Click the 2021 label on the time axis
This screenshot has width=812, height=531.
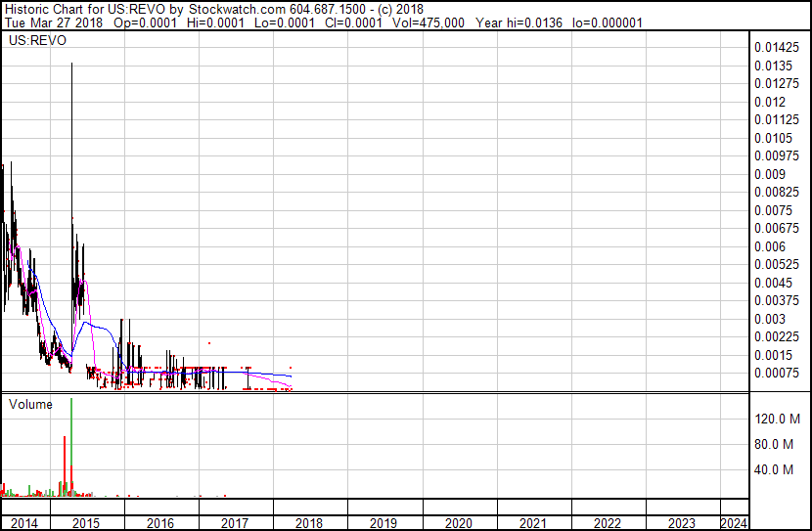coord(533,523)
